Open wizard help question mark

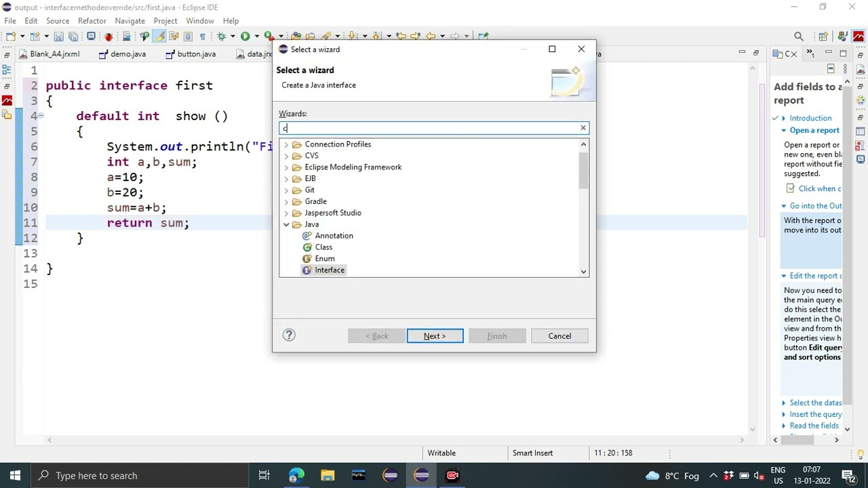tap(289, 335)
